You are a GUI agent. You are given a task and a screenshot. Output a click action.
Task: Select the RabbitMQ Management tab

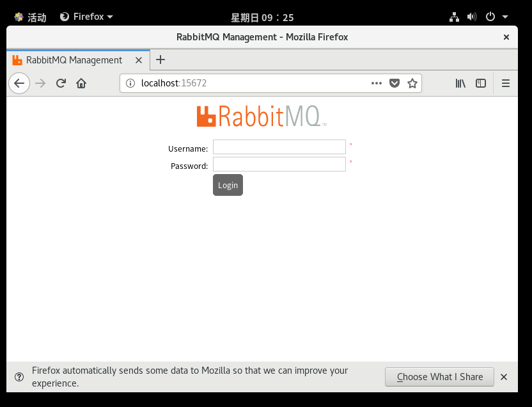(79, 60)
